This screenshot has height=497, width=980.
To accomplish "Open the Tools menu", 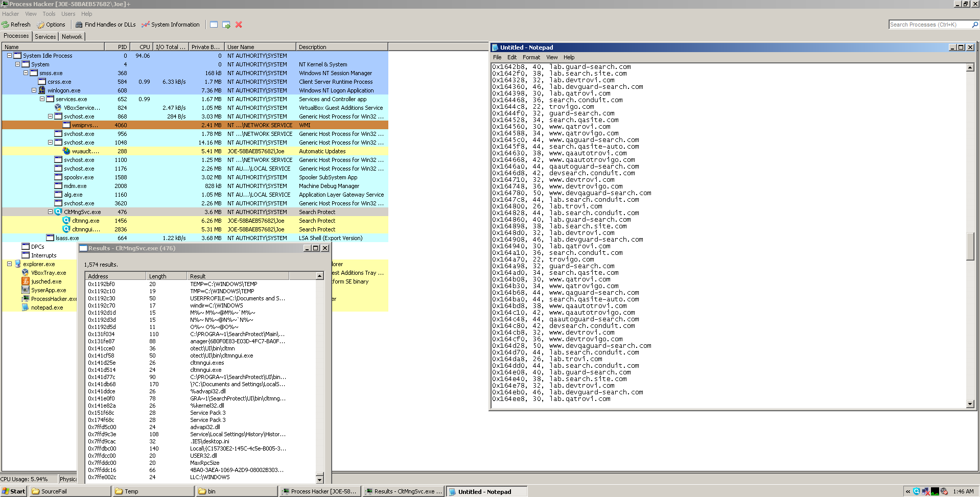I will coord(49,14).
